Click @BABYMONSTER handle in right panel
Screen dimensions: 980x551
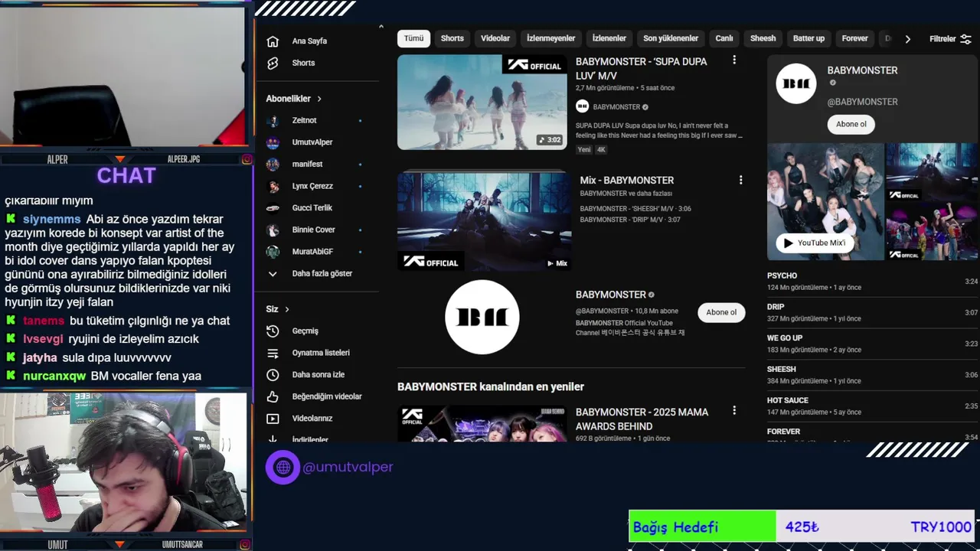[x=862, y=102]
